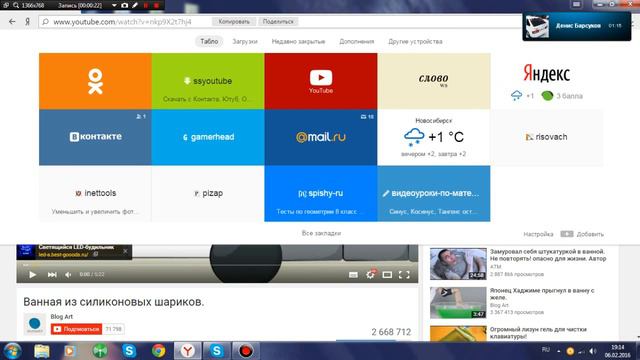Open the ВКонтакте tile
The width and height of the screenshot is (640, 360).
(95, 137)
